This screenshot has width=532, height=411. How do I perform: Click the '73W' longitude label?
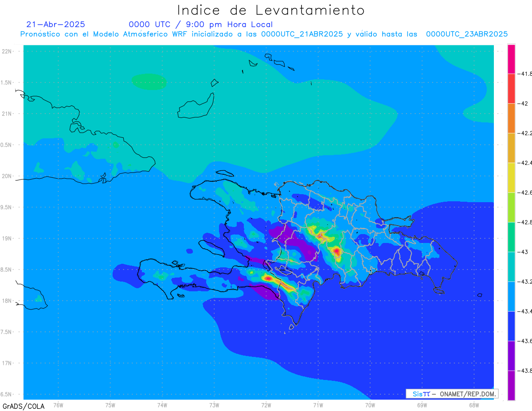click(214, 405)
